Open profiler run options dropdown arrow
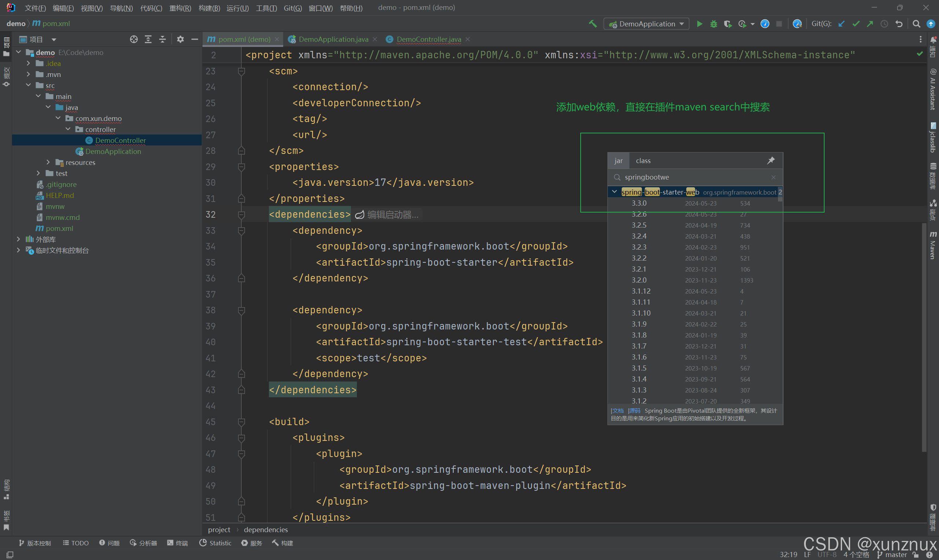This screenshot has width=939, height=560. 752,24
